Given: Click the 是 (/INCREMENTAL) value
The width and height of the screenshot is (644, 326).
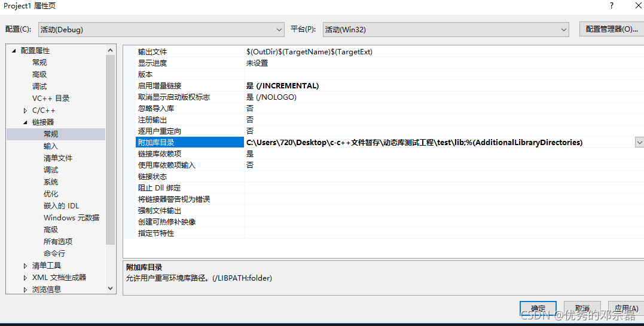Looking at the screenshot, I should point(283,86).
